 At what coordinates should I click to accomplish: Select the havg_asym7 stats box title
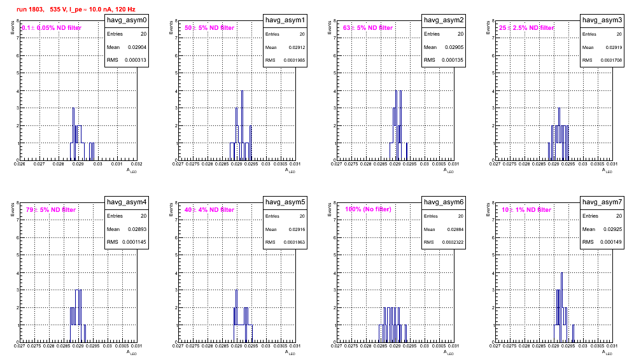(602, 202)
